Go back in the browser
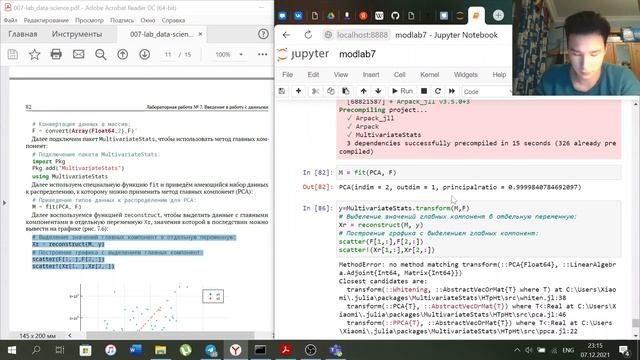Viewport: 640px width, 360px height. (x=286, y=35)
